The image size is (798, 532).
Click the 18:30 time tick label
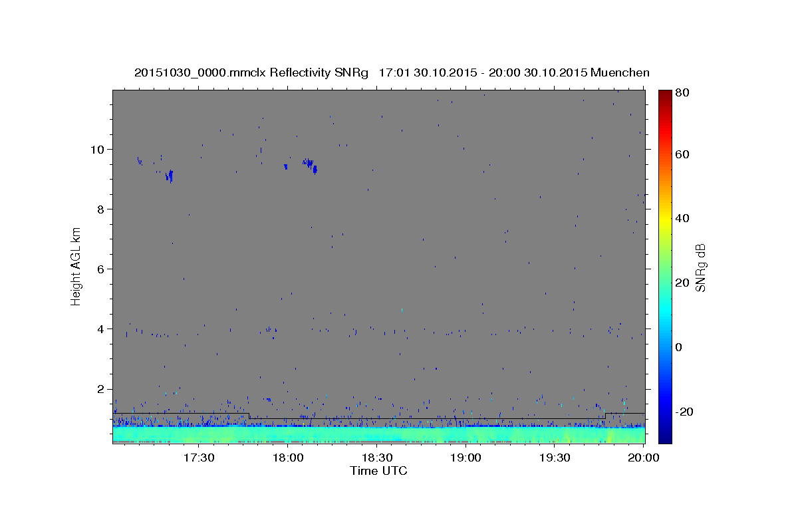[x=376, y=458]
